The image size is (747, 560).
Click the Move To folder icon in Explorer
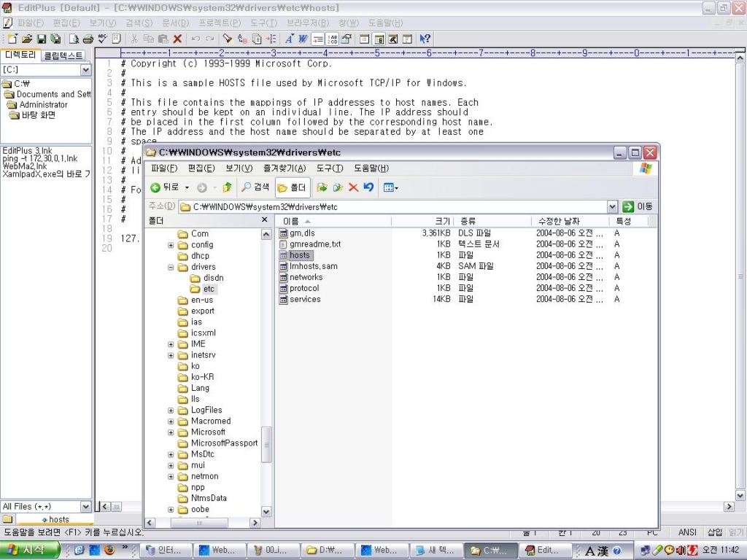point(322,187)
